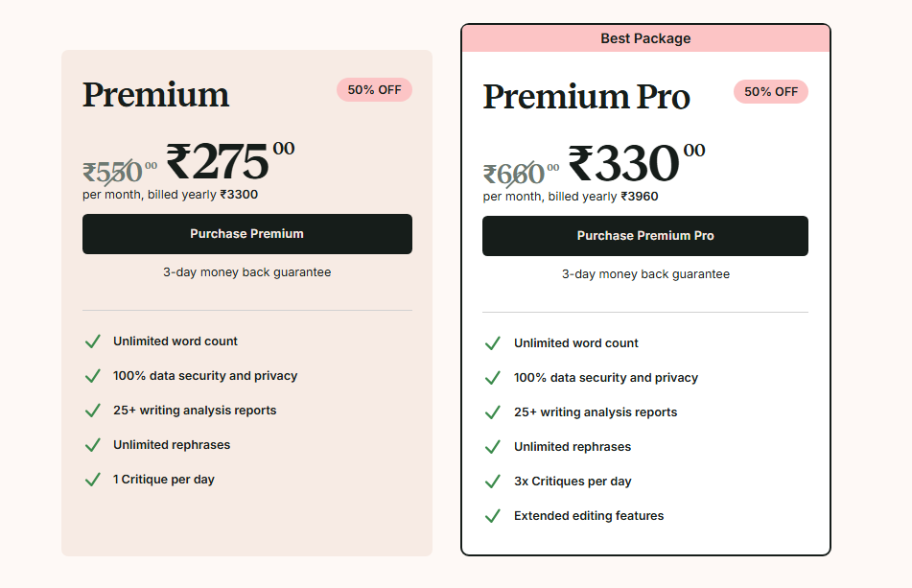Screen dimensions: 912x588
Task: Click the 50% OFF badge on Premium Pro card
Action: 771,92
